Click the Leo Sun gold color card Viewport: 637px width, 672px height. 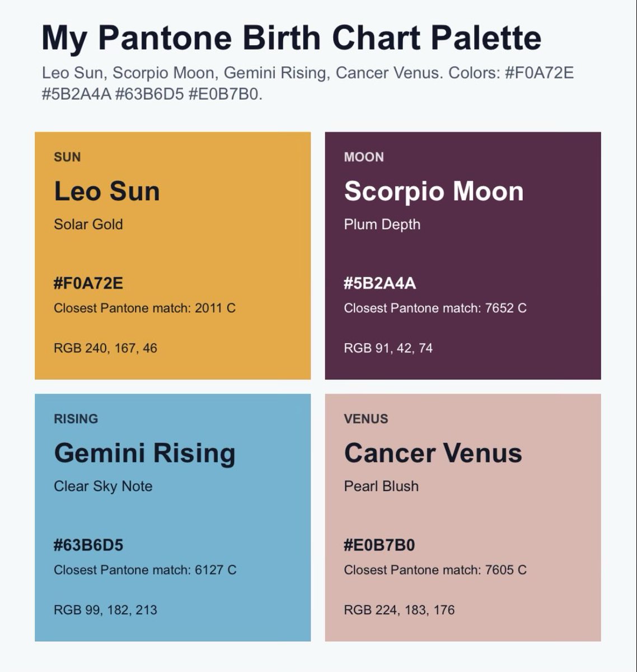click(x=172, y=256)
